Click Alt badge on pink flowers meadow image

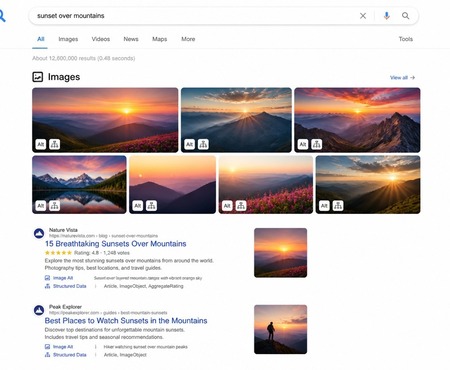227,206
